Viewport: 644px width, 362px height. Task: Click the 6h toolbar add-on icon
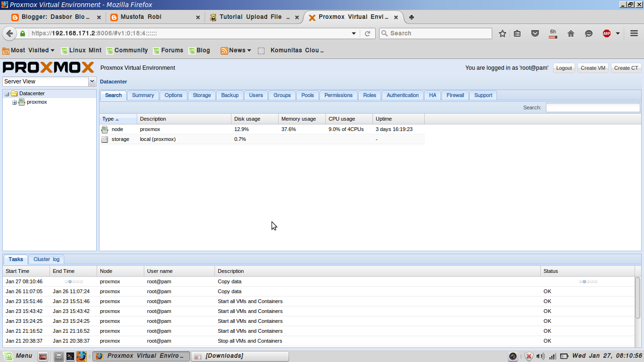tap(553, 33)
